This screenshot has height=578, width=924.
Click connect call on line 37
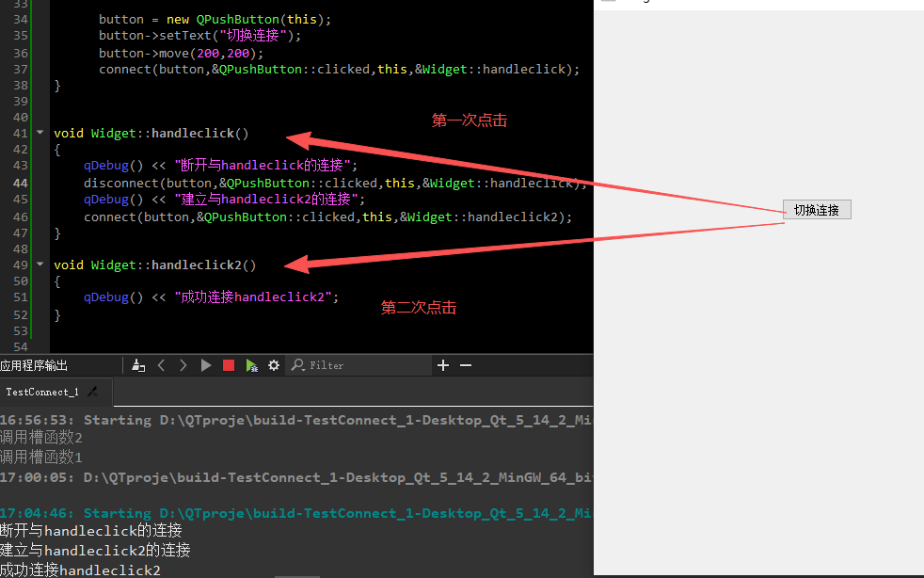(339, 69)
